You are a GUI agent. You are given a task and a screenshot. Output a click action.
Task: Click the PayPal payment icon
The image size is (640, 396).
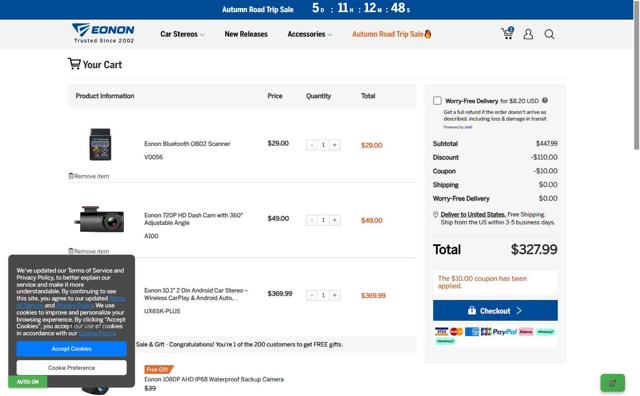pos(504,332)
